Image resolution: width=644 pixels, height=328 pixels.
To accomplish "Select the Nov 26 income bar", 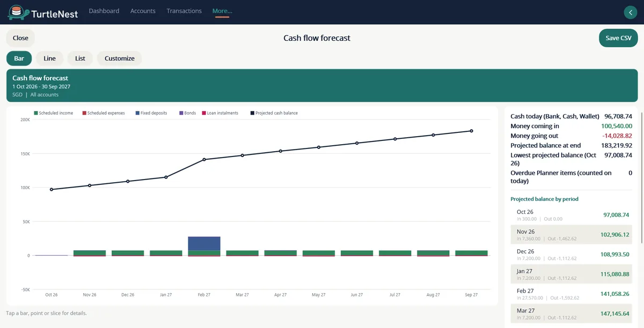I will pos(90,253).
